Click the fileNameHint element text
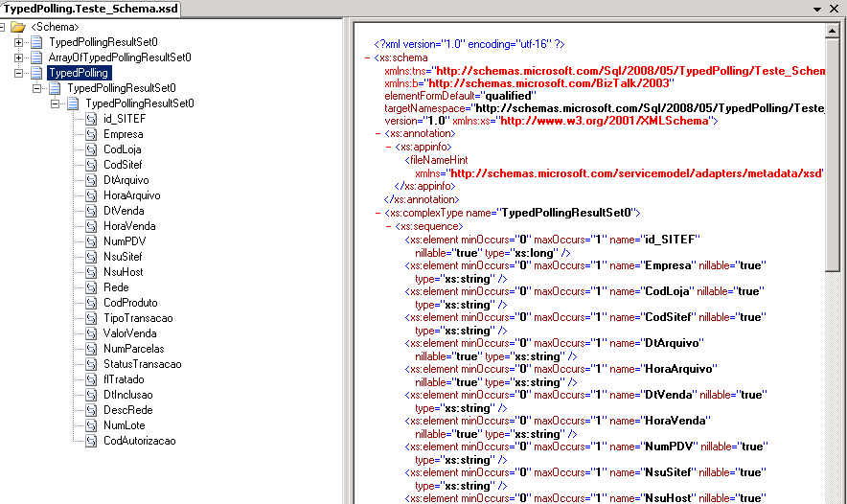 (x=437, y=160)
